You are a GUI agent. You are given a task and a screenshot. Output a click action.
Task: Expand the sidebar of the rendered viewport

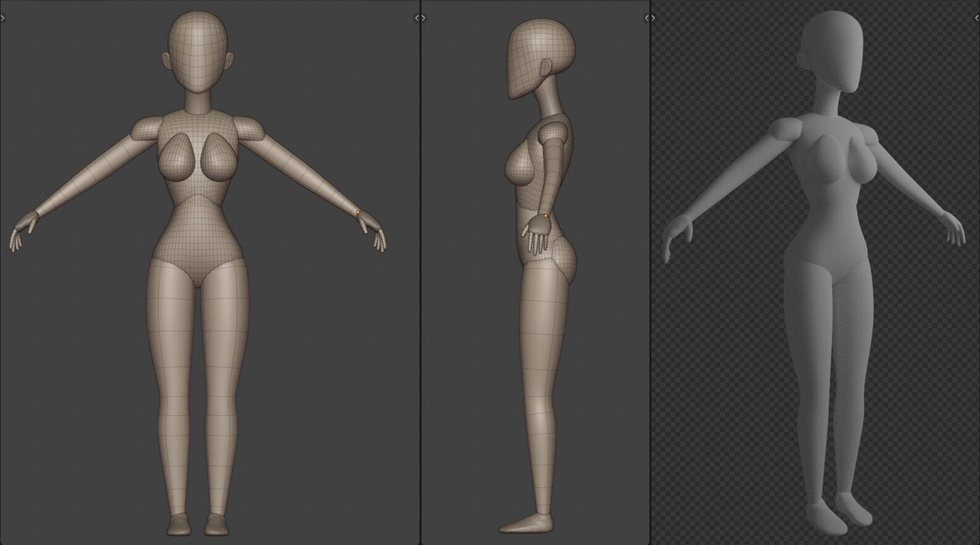click(977, 18)
